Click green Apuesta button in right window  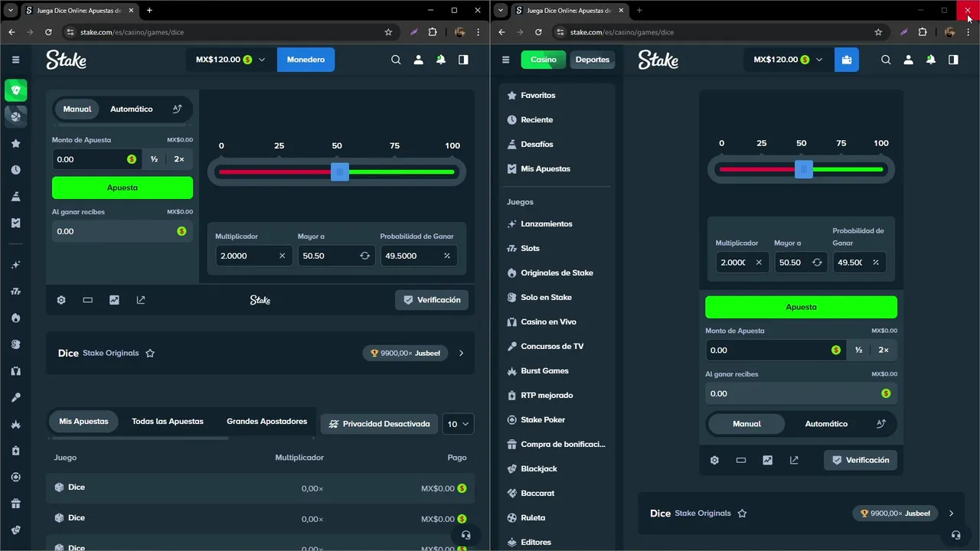(801, 307)
